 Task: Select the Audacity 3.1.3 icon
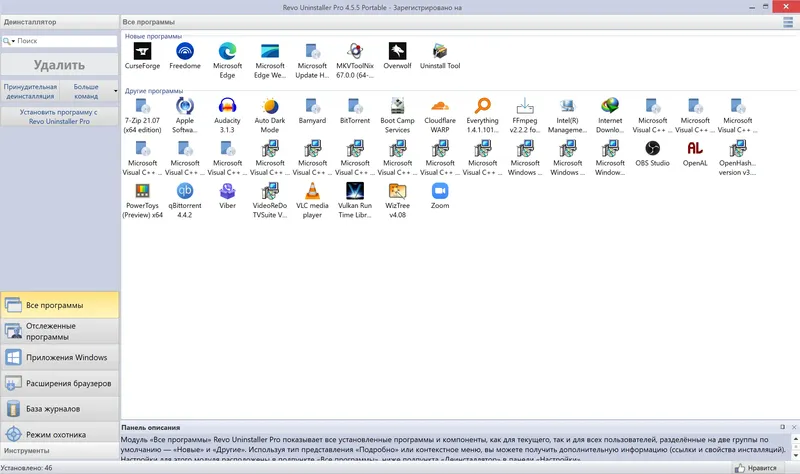coord(228,106)
